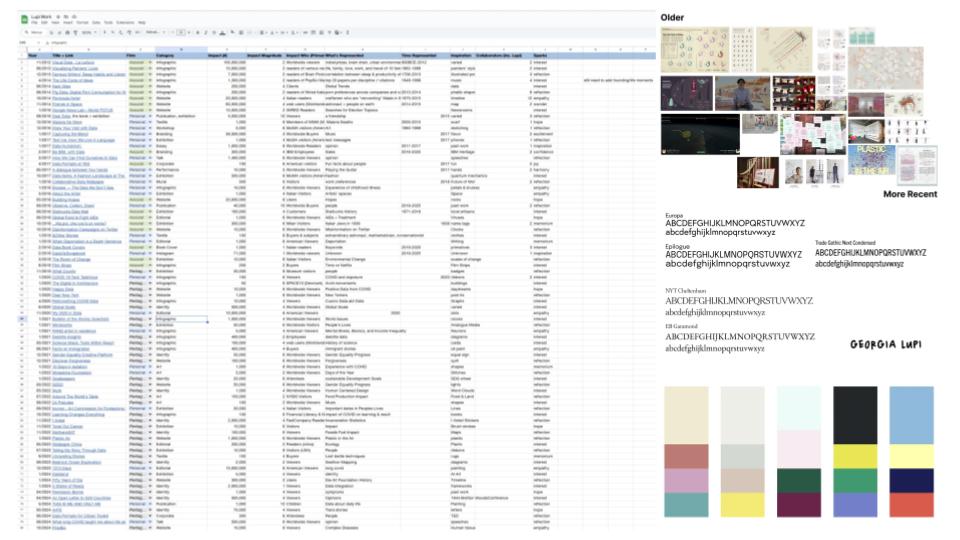Image resolution: width=960 pixels, height=540 pixels.
Task: Click the bold formatting icon
Action: pyautogui.click(x=198, y=32)
